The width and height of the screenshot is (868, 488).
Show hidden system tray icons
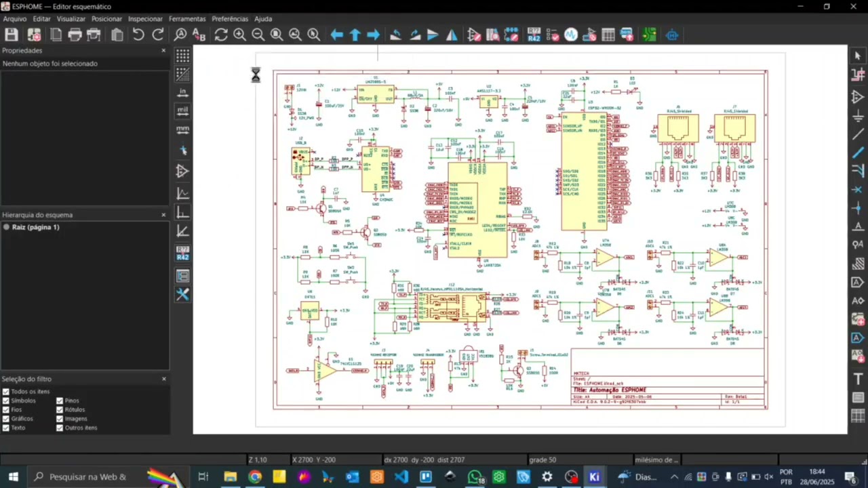tap(674, 477)
